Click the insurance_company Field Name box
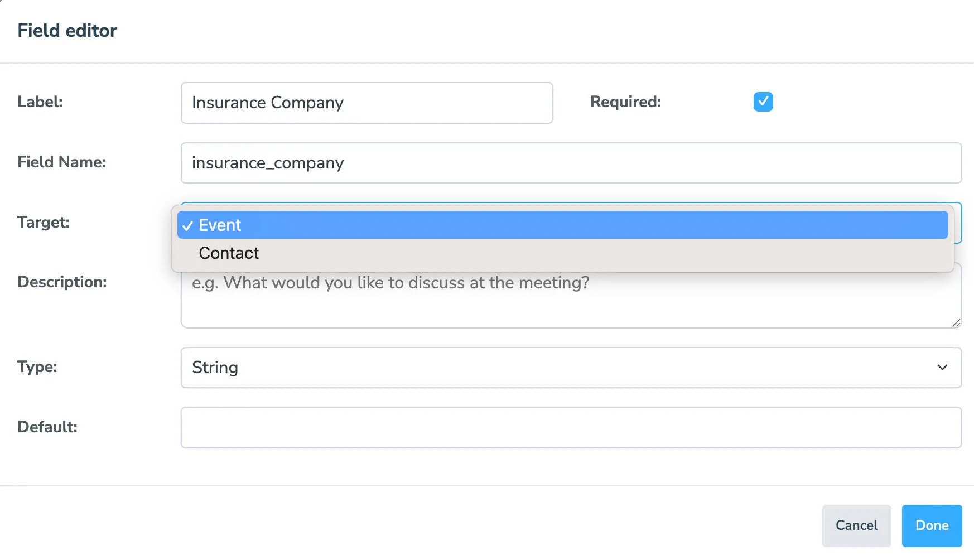This screenshot has width=974, height=560. (x=570, y=163)
